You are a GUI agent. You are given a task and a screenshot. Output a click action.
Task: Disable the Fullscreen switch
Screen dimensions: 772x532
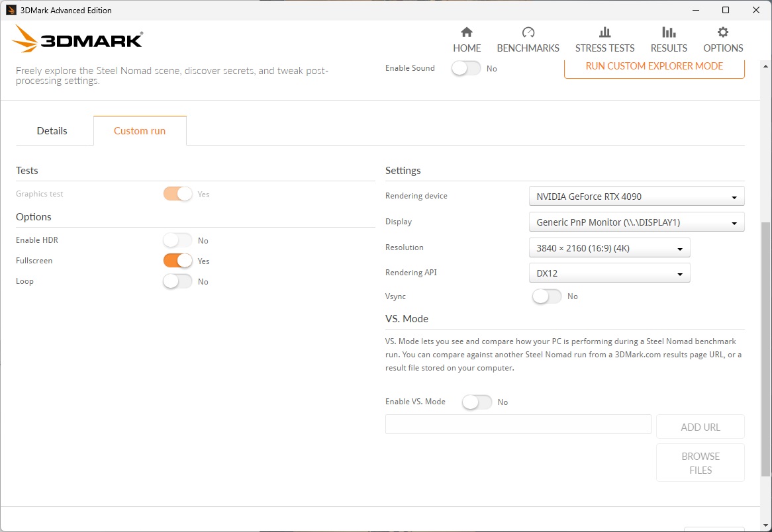[x=177, y=261]
